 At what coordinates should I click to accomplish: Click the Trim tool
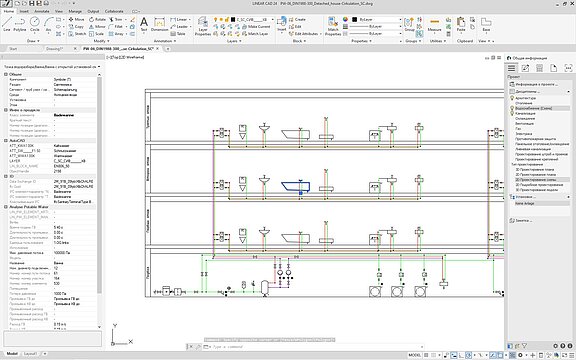(x=115, y=19)
